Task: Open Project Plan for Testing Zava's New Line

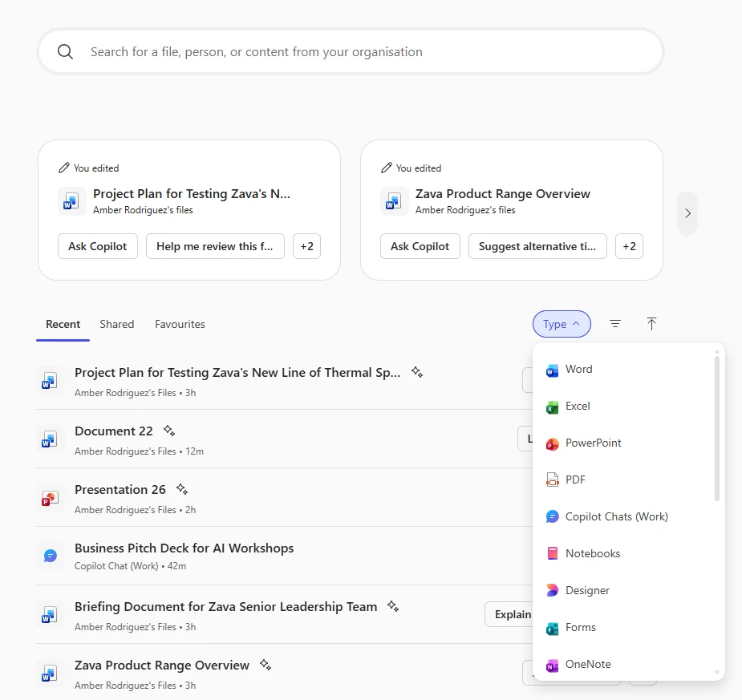Action: (x=237, y=373)
